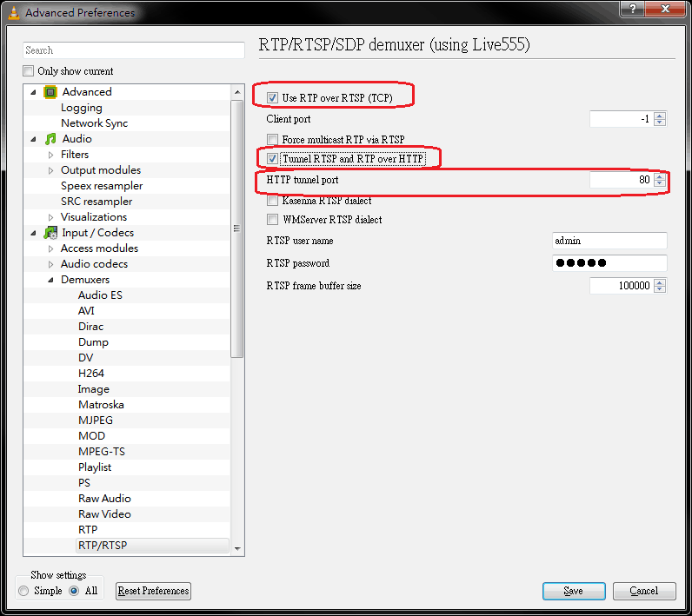Image resolution: width=692 pixels, height=616 pixels.
Task: Enable WMServer RTSP dialect checkbox
Action: (272, 219)
